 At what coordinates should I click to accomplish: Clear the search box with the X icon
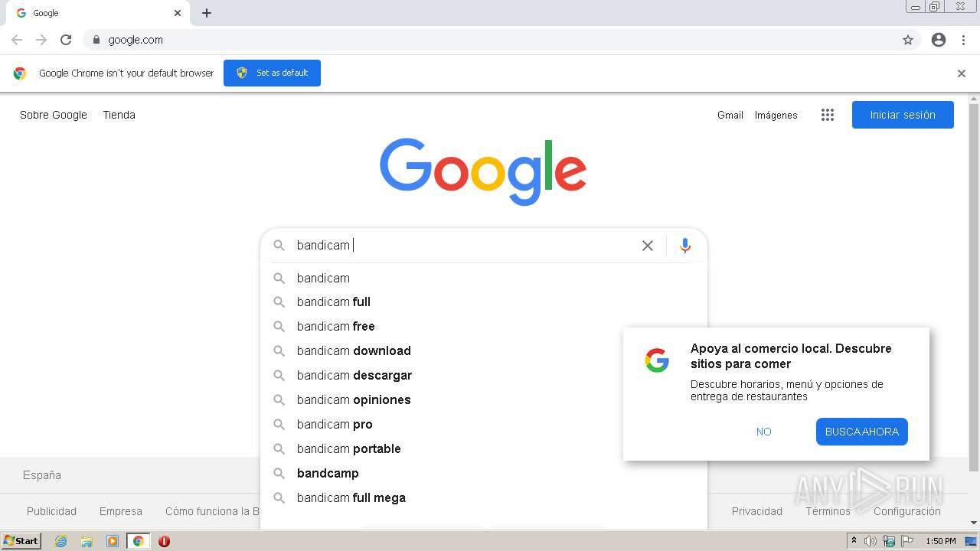648,246
